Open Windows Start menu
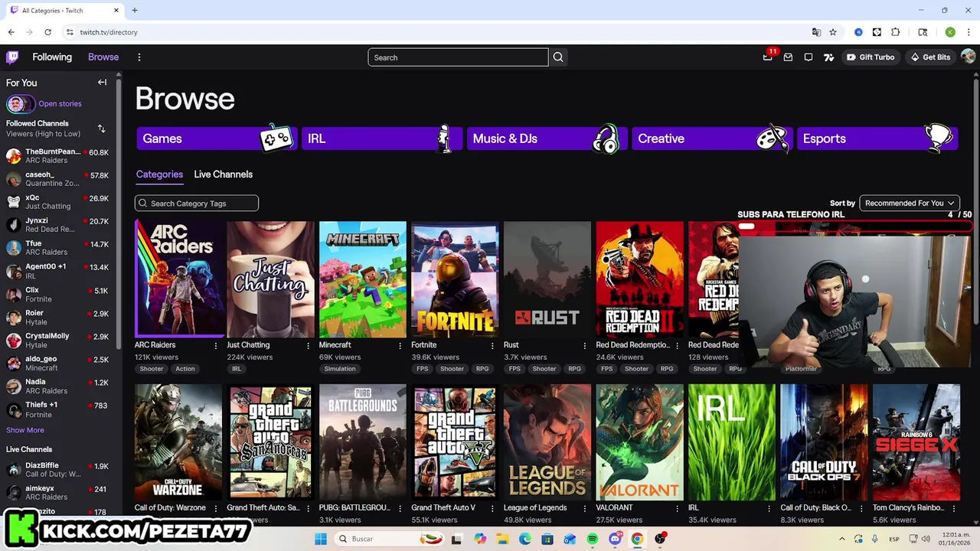The width and height of the screenshot is (980, 551). tap(321, 539)
